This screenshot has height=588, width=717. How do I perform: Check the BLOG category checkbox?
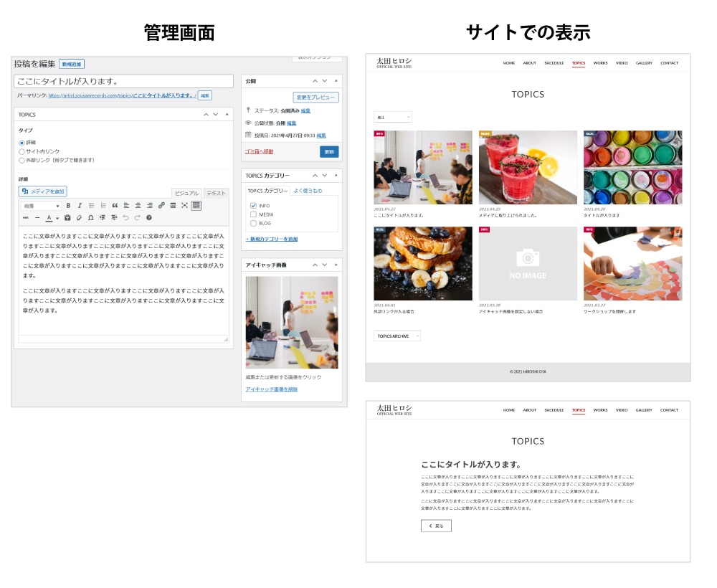[253, 224]
